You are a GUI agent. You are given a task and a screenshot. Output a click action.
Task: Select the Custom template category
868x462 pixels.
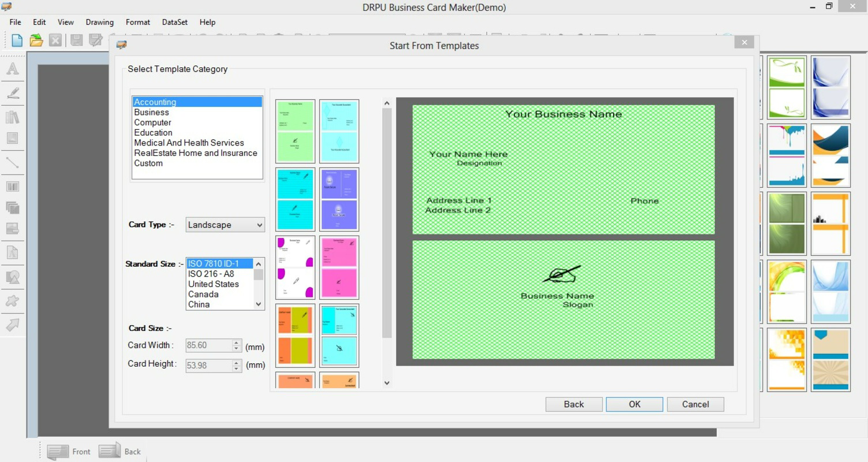point(148,163)
